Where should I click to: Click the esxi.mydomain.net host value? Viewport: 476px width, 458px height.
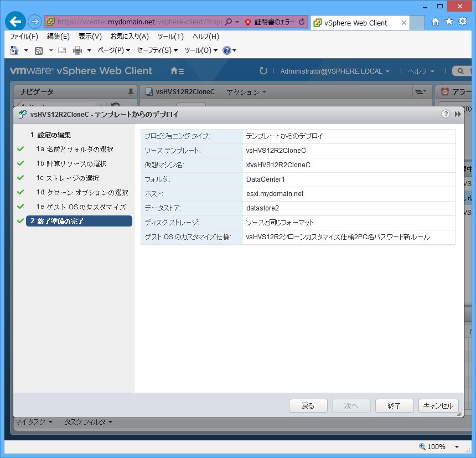275,194
